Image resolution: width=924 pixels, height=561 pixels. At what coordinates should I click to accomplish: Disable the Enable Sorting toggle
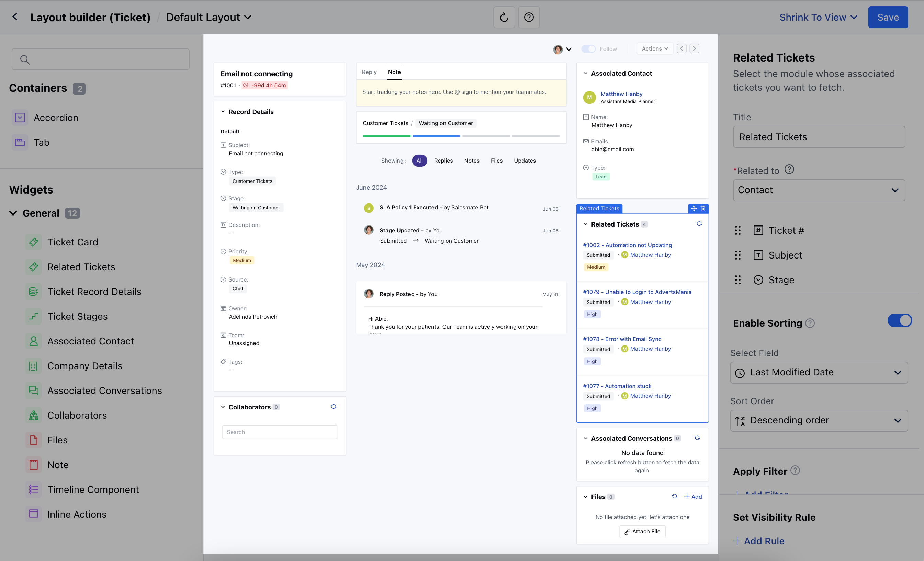point(899,321)
